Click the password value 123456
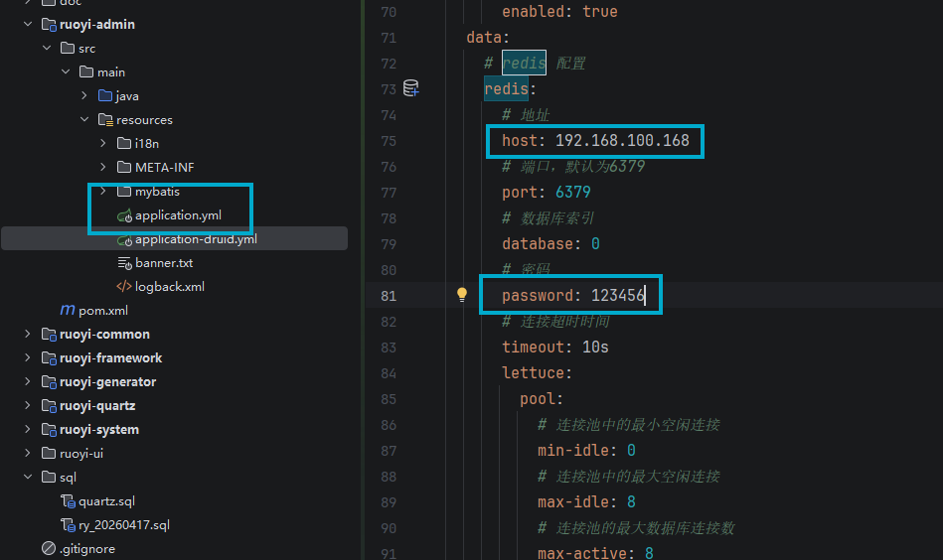The height and width of the screenshot is (560, 943). click(618, 295)
